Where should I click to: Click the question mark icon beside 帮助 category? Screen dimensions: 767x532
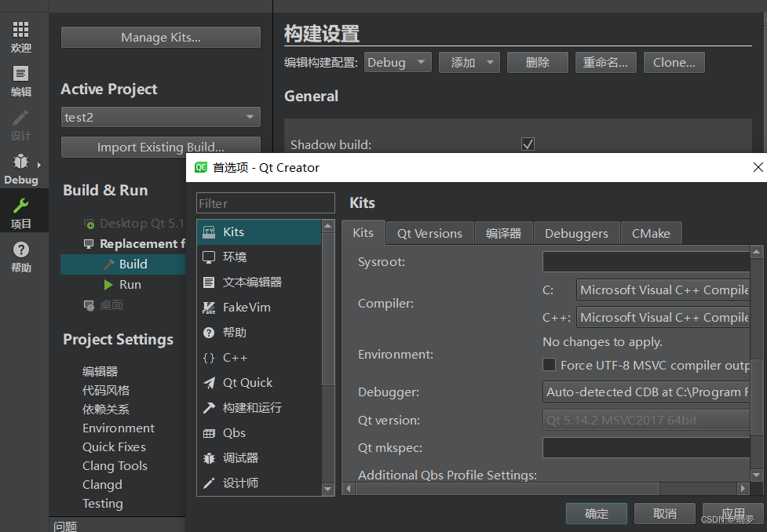pos(209,333)
